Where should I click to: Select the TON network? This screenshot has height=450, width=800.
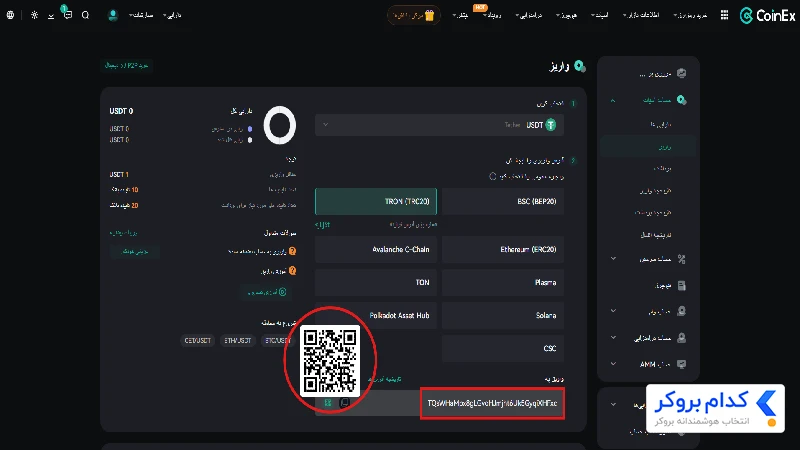(376, 283)
